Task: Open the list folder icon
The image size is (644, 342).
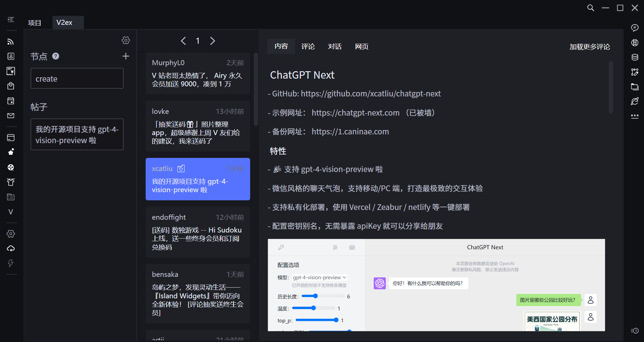Action: pyautogui.click(x=11, y=197)
